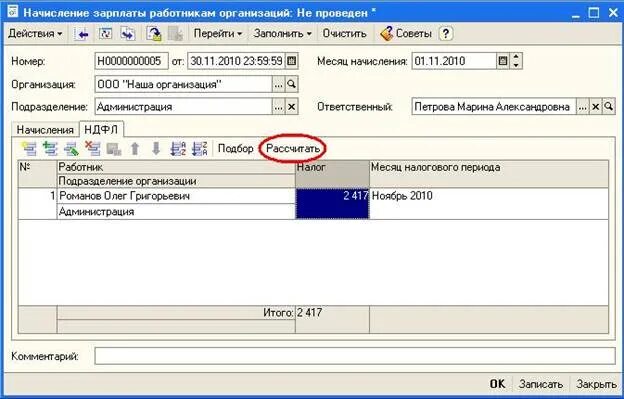Open Советы tips button

(406, 34)
